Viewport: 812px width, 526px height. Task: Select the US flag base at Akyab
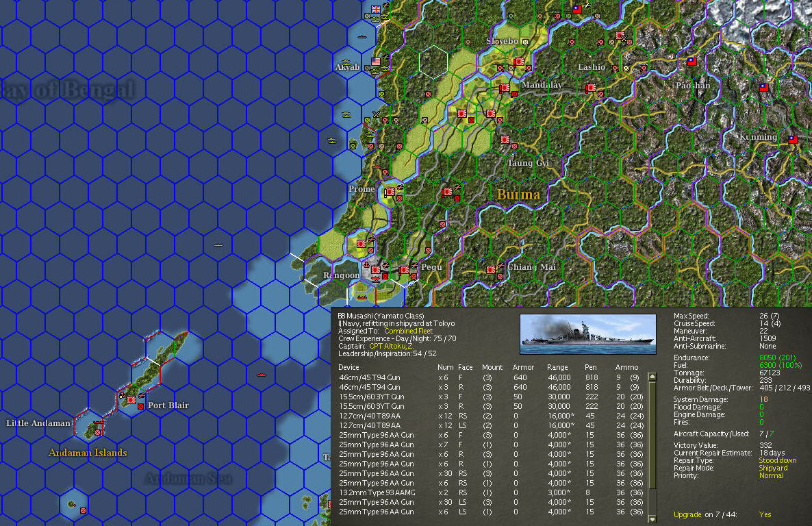click(376, 62)
